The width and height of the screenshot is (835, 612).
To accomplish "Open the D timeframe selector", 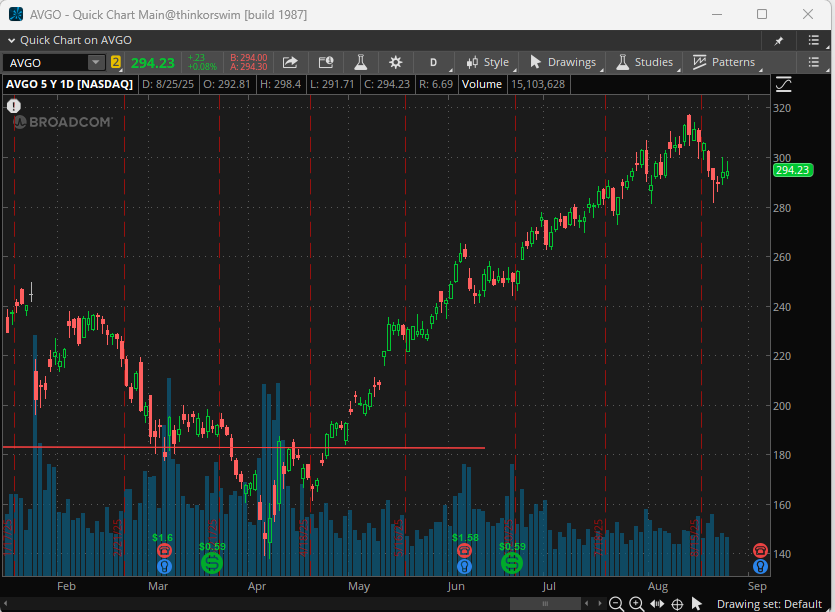I will (x=433, y=62).
